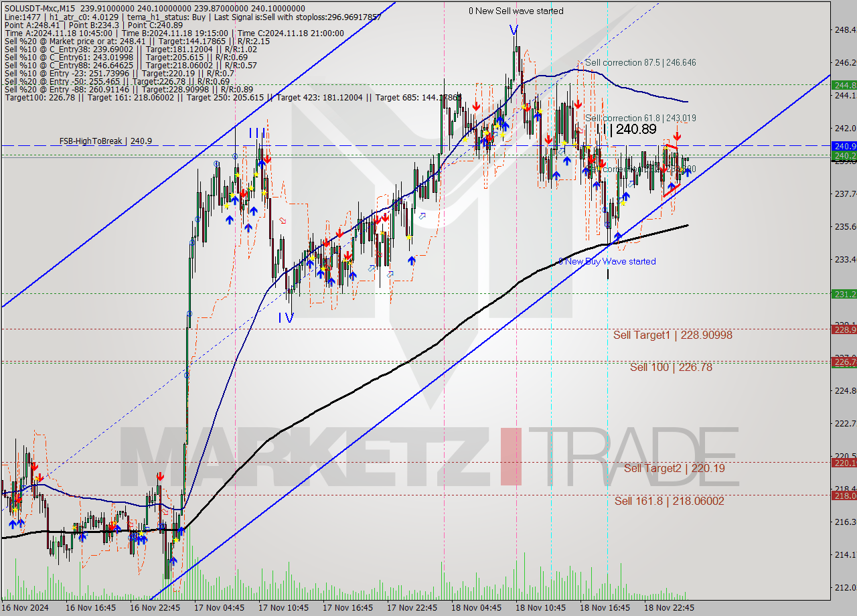Image resolution: width=857 pixels, height=616 pixels.
Task: Click the "Sell correction 61.8 | 243.019" label
Action: click(640, 118)
